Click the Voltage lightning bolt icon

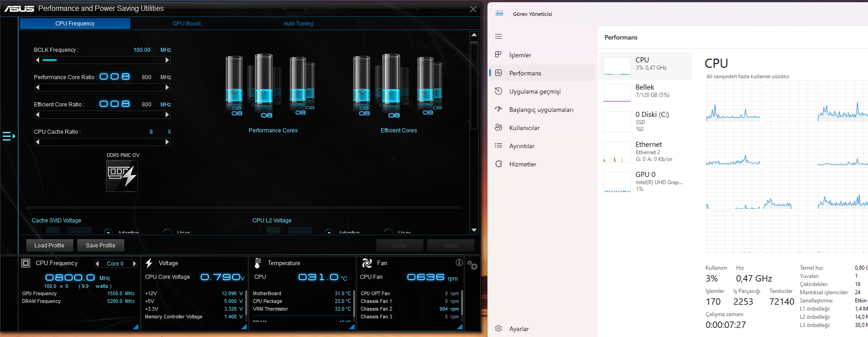coord(149,263)
